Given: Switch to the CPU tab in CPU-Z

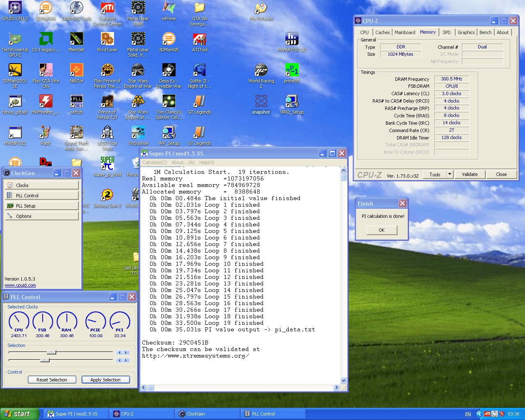Looking at the screenshot, I should click(364, 32).
